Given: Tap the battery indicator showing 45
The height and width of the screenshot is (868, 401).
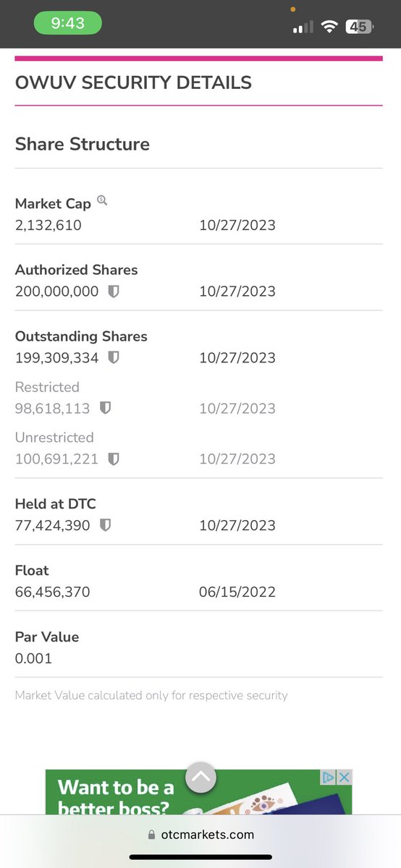Looking at the screenshot, I should pyautogui.click(x=360, y=27).
